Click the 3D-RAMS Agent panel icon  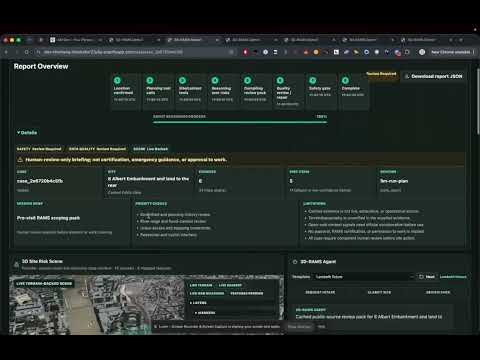pos(295,262)
